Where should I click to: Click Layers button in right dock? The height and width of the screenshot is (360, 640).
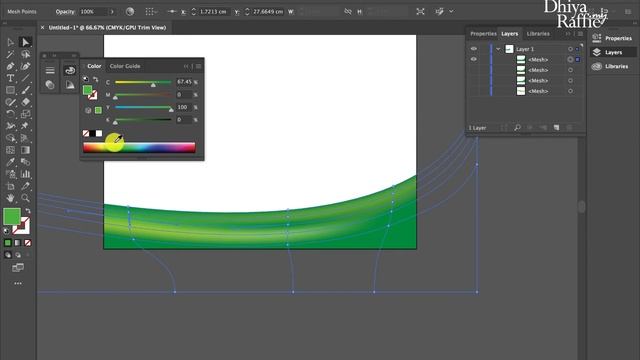click(x=612, y=52)
